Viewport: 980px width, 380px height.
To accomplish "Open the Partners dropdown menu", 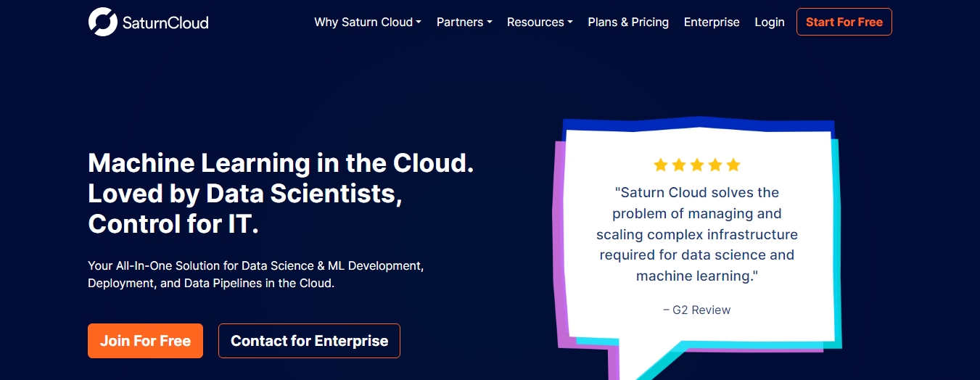I will pos(464,22).
